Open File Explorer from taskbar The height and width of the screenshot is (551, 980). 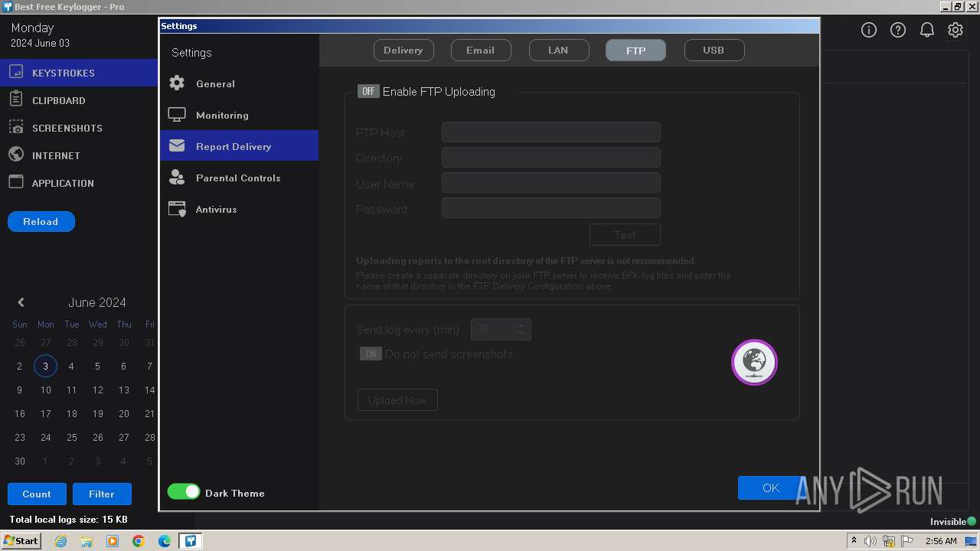(x=87, y=541)
